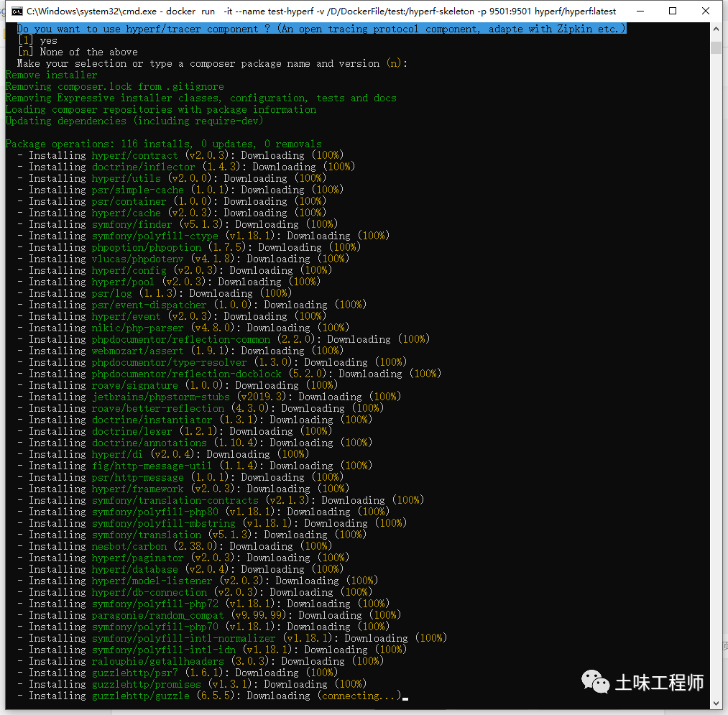This screenshot has height=715, width=728.
Task: Open the cmd.exe title bar system icon
Action: tap(17, 11)
